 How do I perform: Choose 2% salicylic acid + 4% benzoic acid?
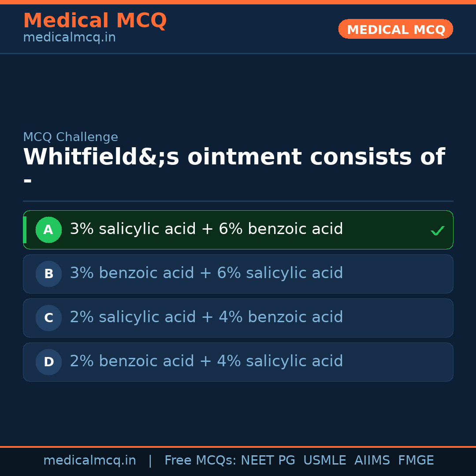coord(206,317)
